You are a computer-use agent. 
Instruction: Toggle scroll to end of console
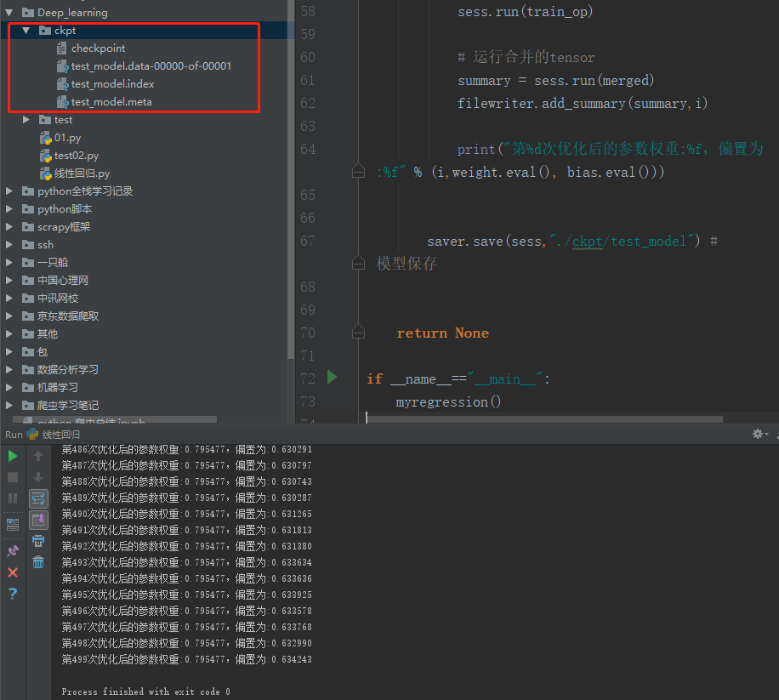[x=38, y=521]
